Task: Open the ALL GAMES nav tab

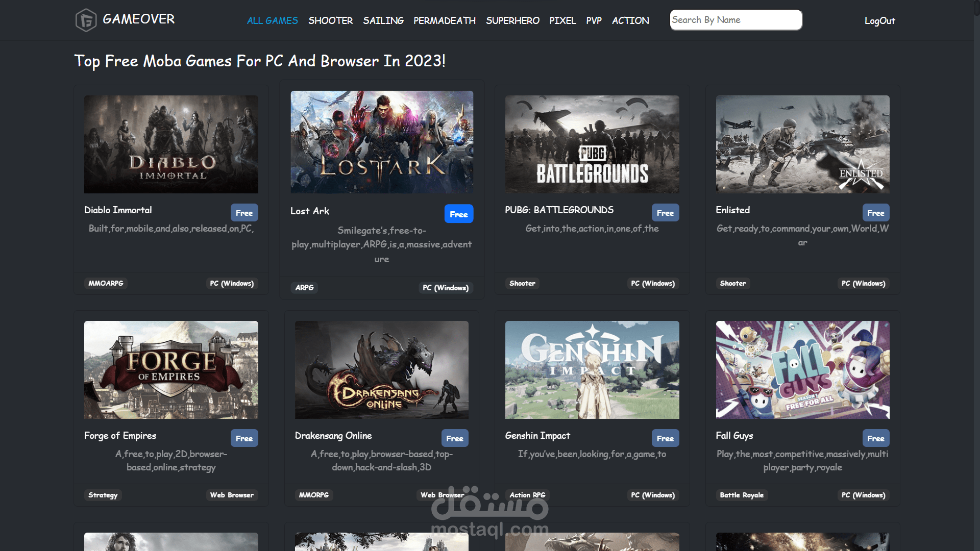Action: click(x=273, y=20)
